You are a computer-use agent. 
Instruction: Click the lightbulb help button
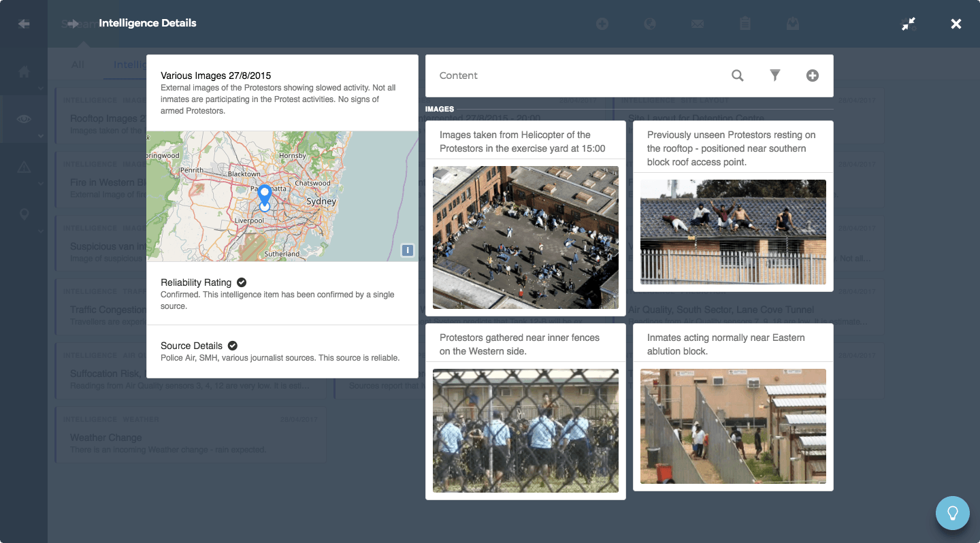pos(952,512)
